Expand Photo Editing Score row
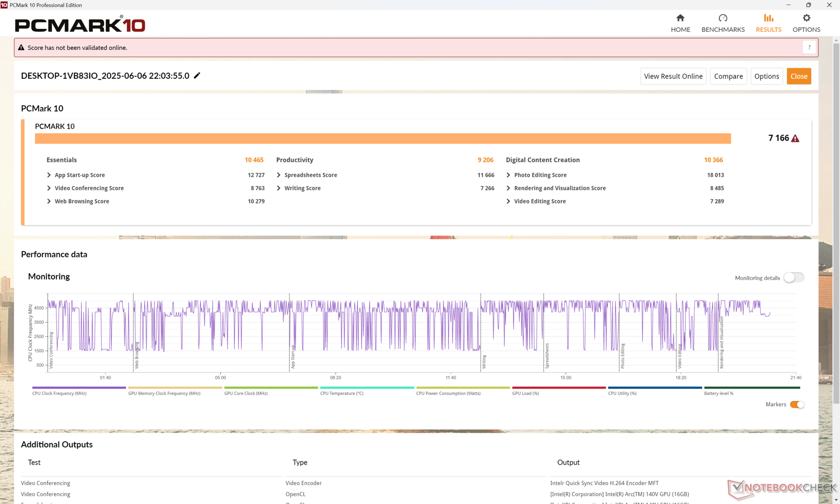The image size is (840, 504). [x=508, y=175]
